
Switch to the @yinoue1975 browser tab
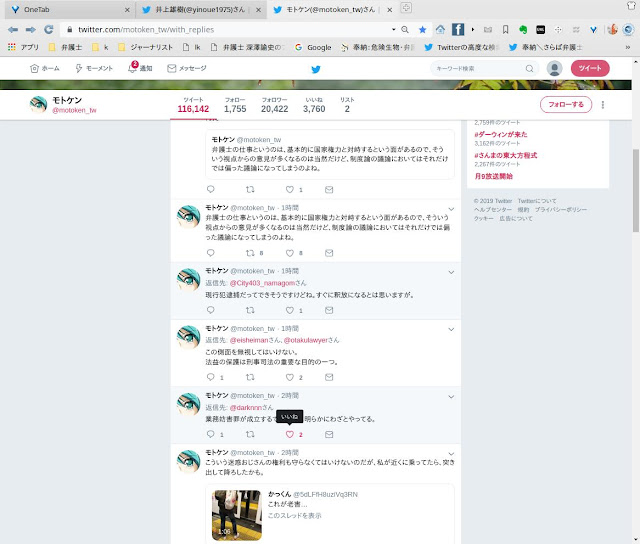(x=201, y=9)
